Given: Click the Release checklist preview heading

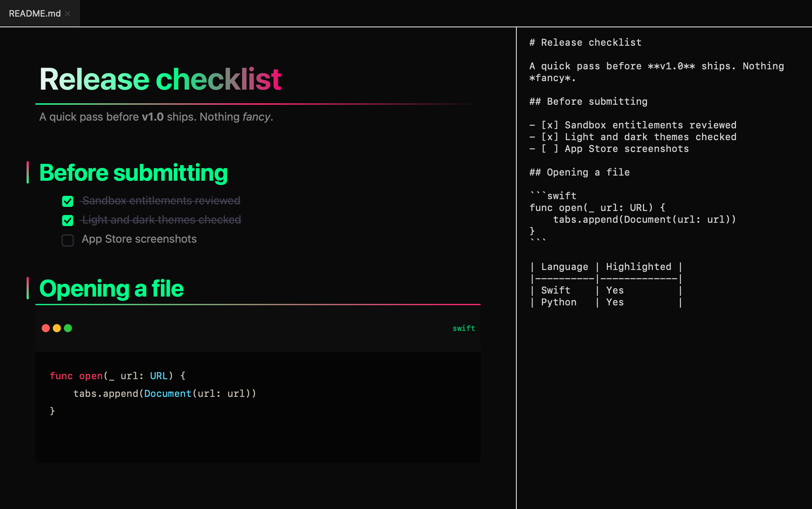Looking at the screenshot, I should [160, 79].
